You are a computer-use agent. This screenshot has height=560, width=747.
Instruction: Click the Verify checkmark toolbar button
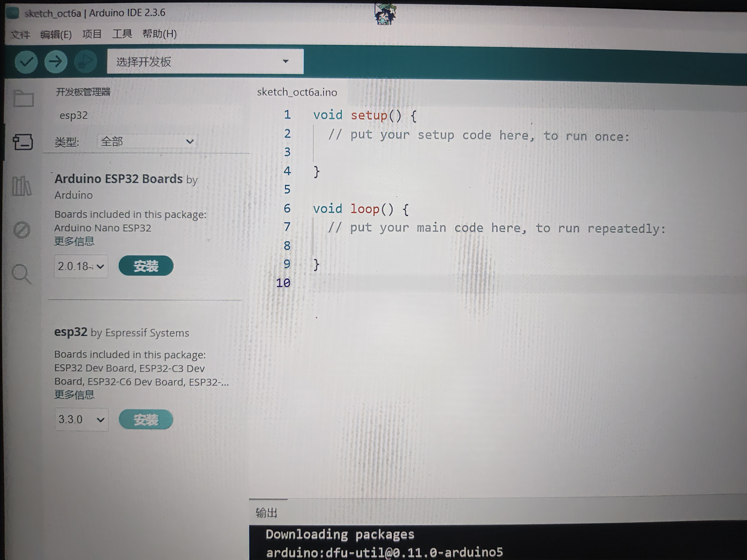(x=26, y=62)
